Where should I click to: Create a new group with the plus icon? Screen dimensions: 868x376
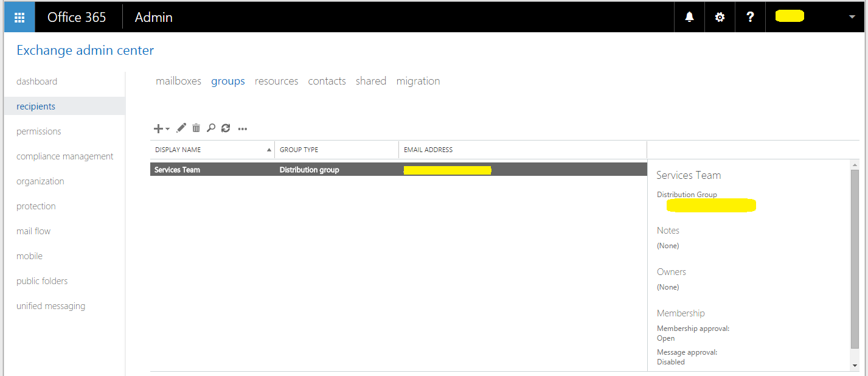click(157, 128)
